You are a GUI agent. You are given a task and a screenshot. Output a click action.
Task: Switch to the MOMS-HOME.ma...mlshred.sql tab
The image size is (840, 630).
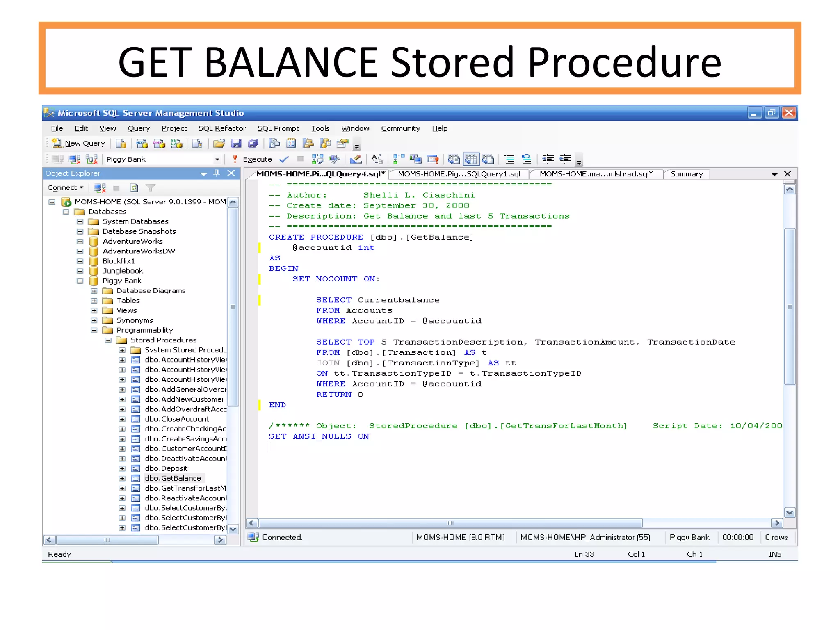[596, 174]
